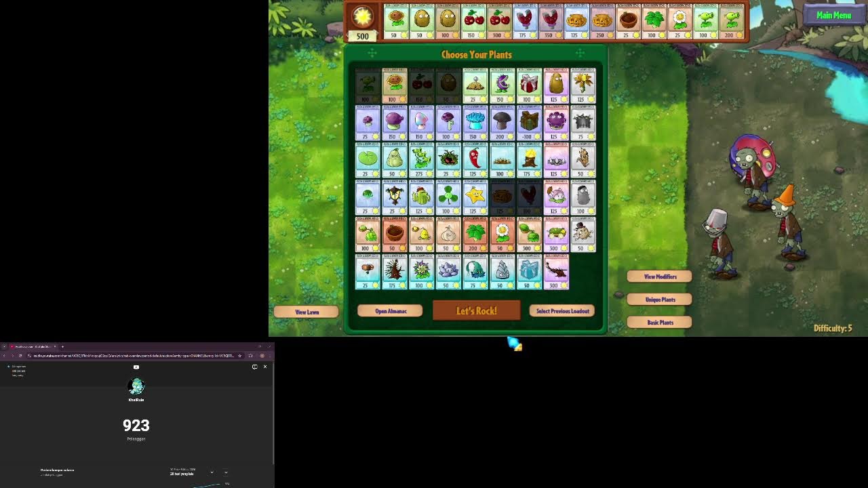Remove the 250-cost Pumpkin from tray

[601, 22]
